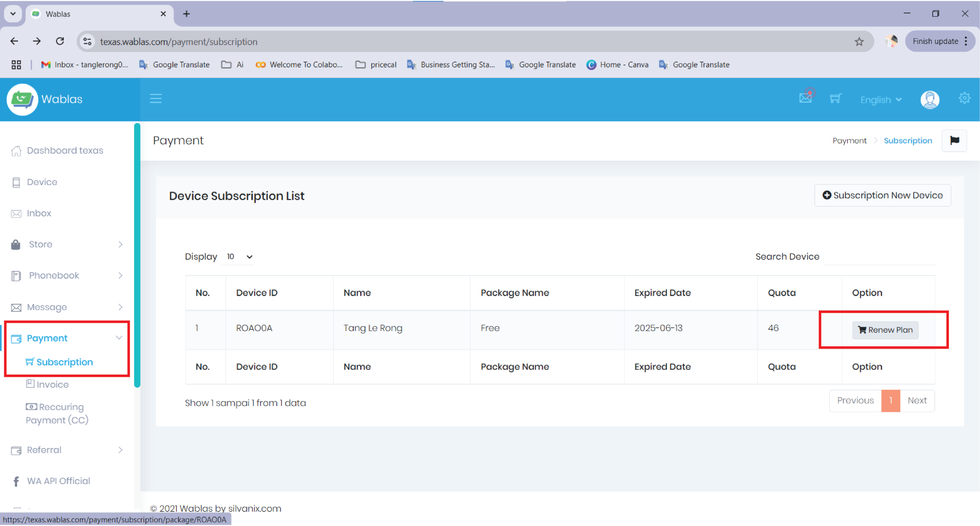The image size is (980, 526).
Task: Click the Subscription breadcrumb link
Action: pyautogui.click(x=908, y=141)
